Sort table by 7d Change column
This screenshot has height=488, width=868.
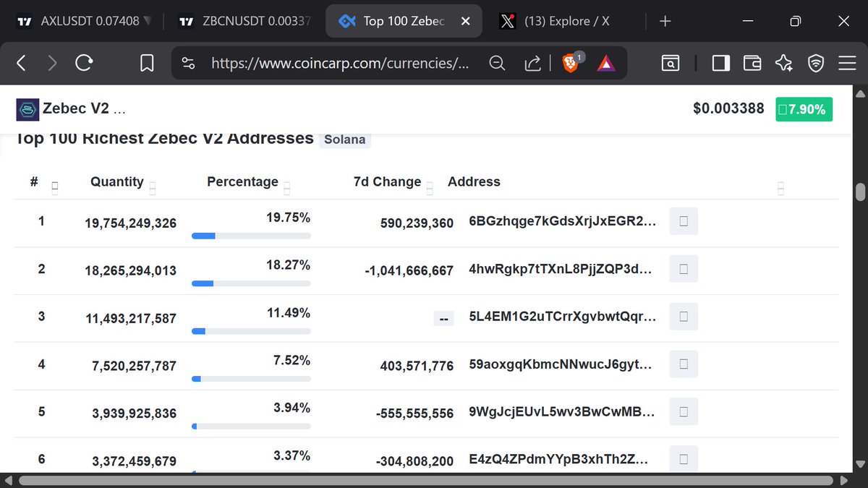tap(430, 189)
